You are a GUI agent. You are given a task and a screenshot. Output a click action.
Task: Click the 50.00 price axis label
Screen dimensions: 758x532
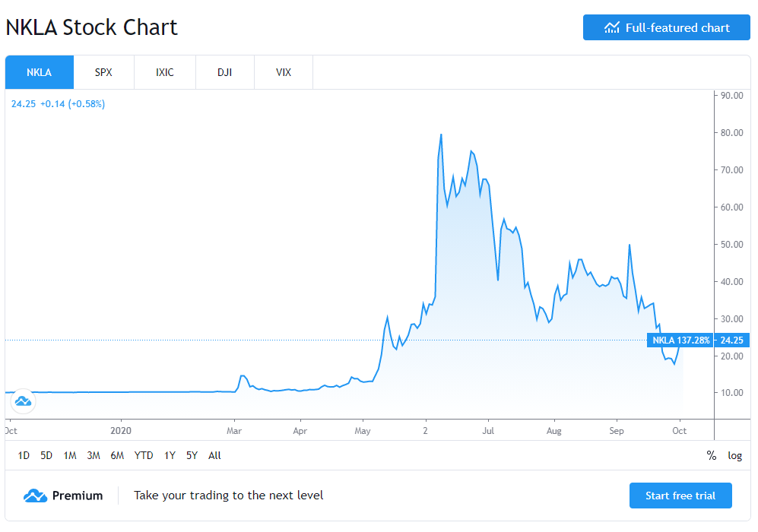click(732, 244)
